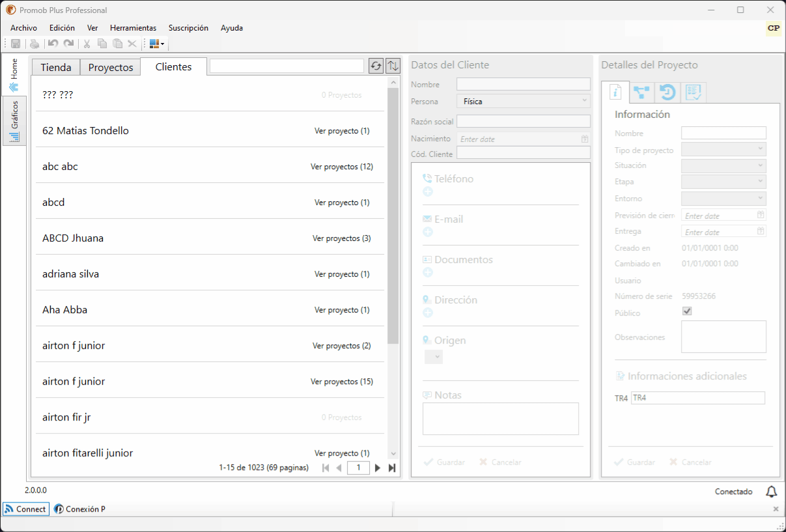Screen dimensions: 786x532
Task: Toggle the Público checkbox
Action: (686, 311)
